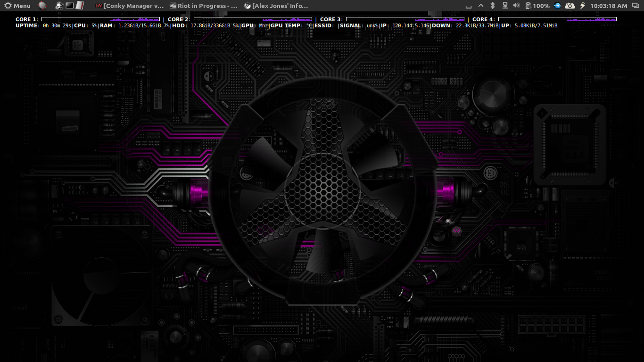Open the terminal launcher icon

point(69,6)
